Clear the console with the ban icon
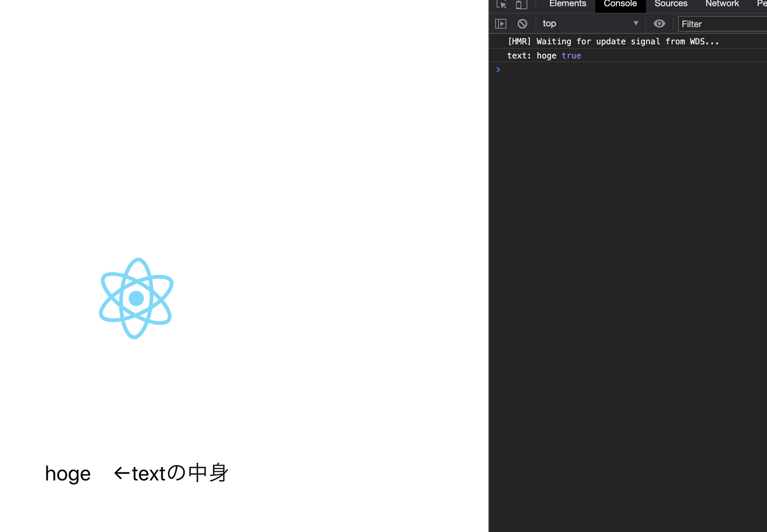767x532 pixels. [523, 24]
